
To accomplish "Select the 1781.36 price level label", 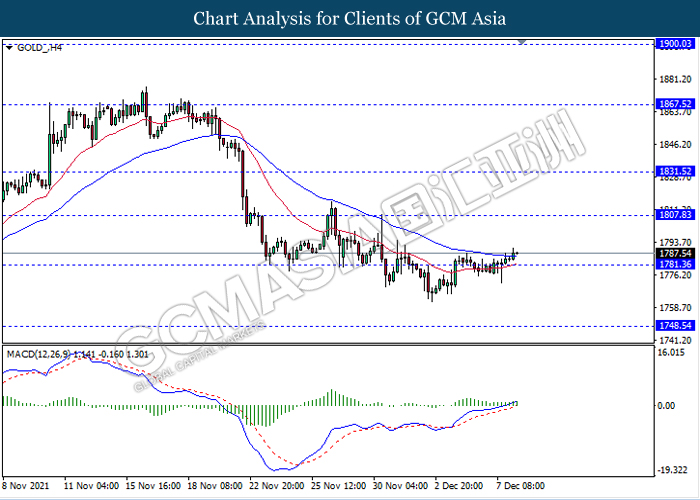I will tap(675, 265).
